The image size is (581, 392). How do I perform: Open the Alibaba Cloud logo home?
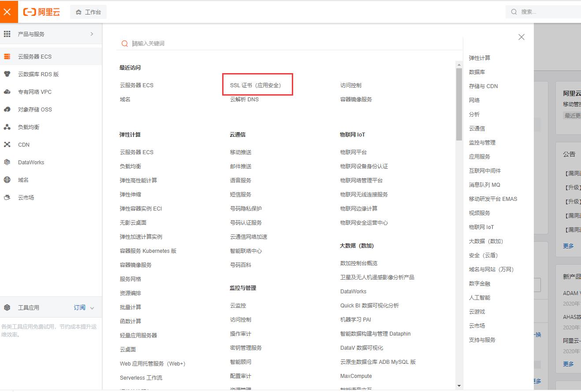click(41, 12)
